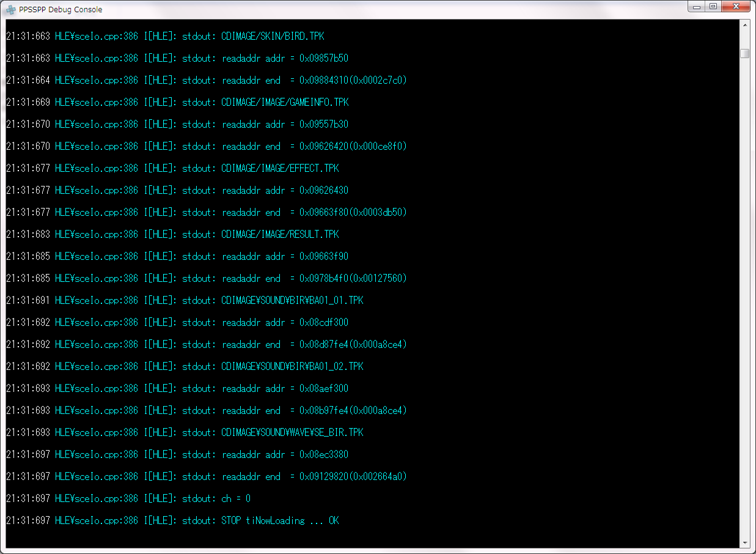Click the BA01_01.TPK sound file log line
The image size is (756, 554).
click(x=292, y=301)
